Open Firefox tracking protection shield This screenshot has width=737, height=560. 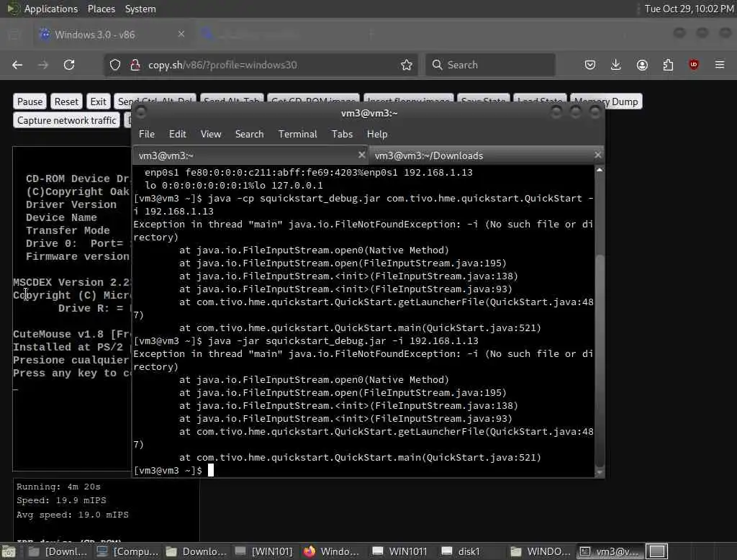[x=115, y=65]
